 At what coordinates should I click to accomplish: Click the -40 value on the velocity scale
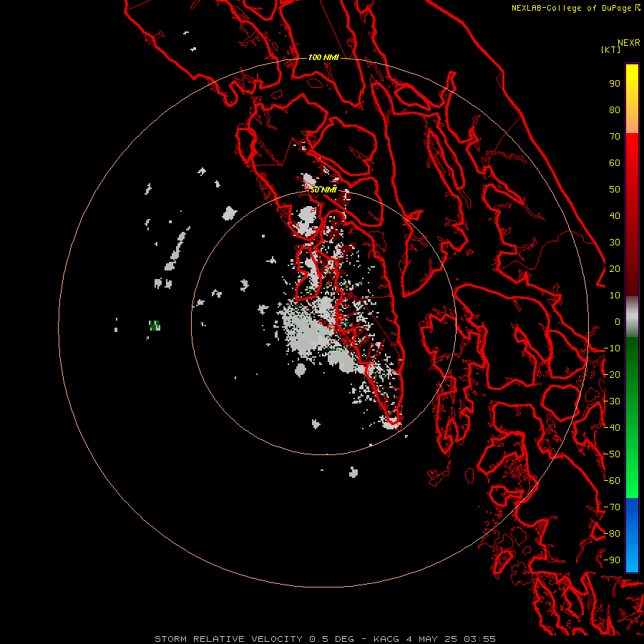coord(612,428)
